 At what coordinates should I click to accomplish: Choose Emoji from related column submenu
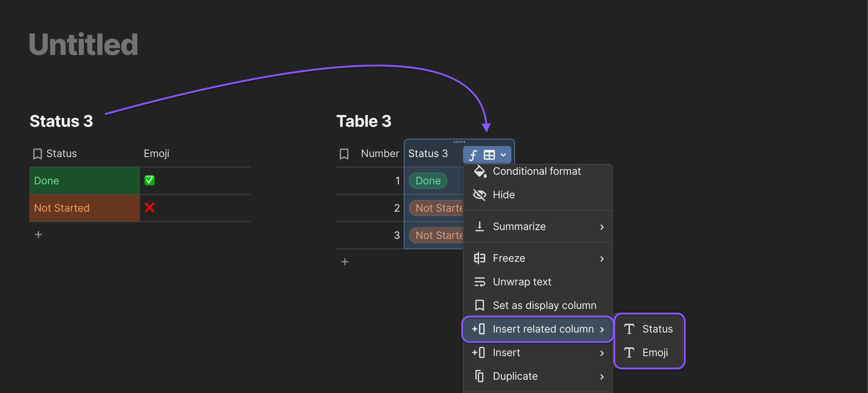coord(655,353)
